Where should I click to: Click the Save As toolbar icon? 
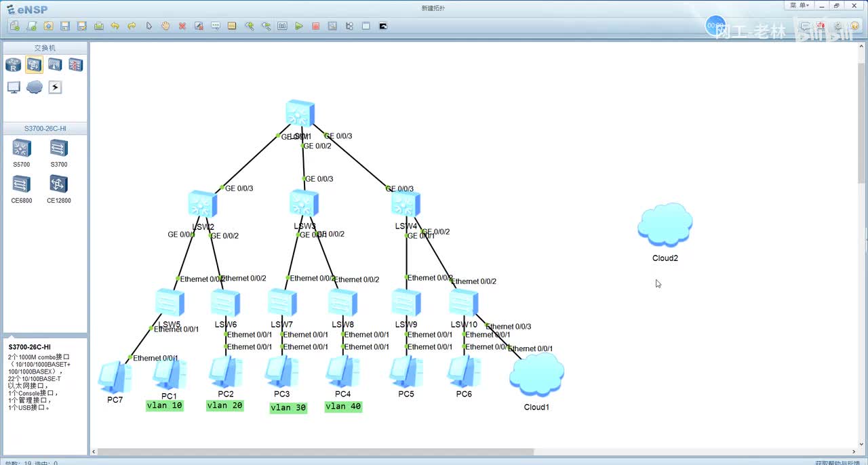click(x=82, y=26)
